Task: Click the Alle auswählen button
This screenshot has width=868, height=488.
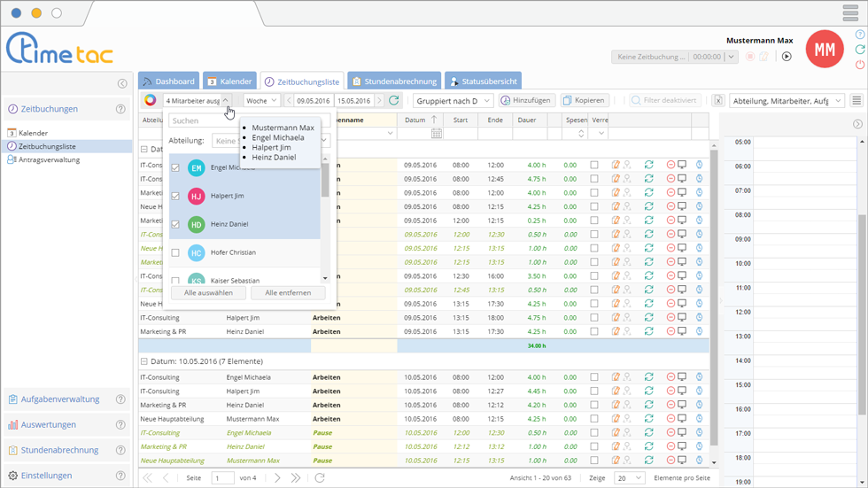Action: coord(207,292)
